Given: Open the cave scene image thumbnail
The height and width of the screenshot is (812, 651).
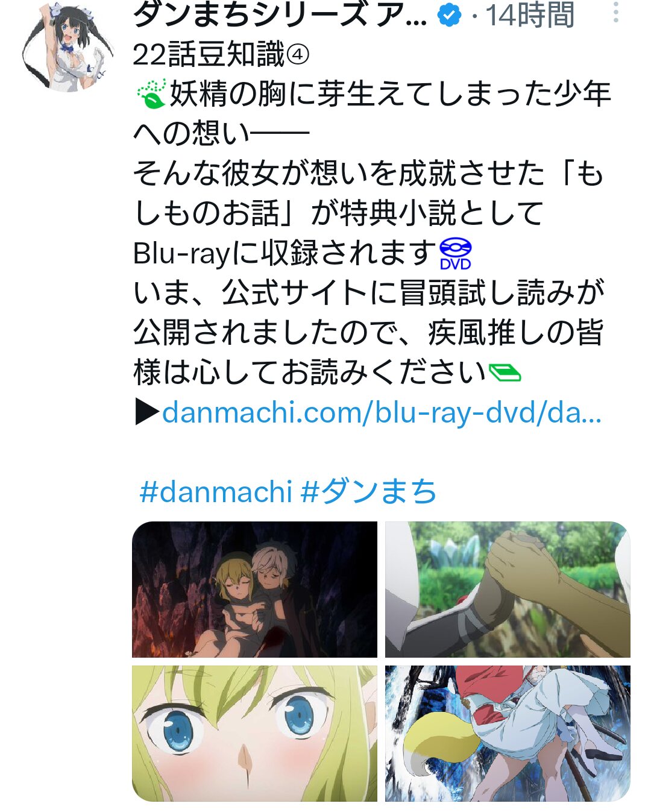Looking at the screenshot, I should point(254,590).
